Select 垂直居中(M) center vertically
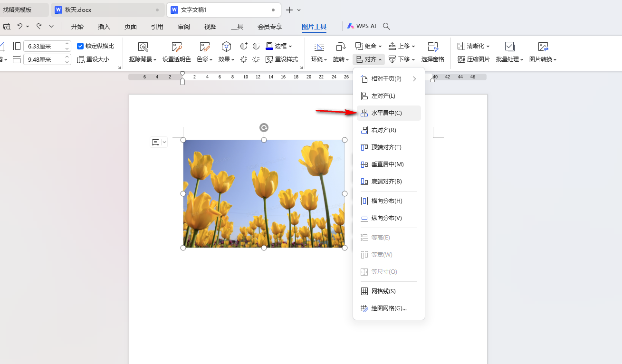Viewport: 622px width, 364px height. (389, 164)
